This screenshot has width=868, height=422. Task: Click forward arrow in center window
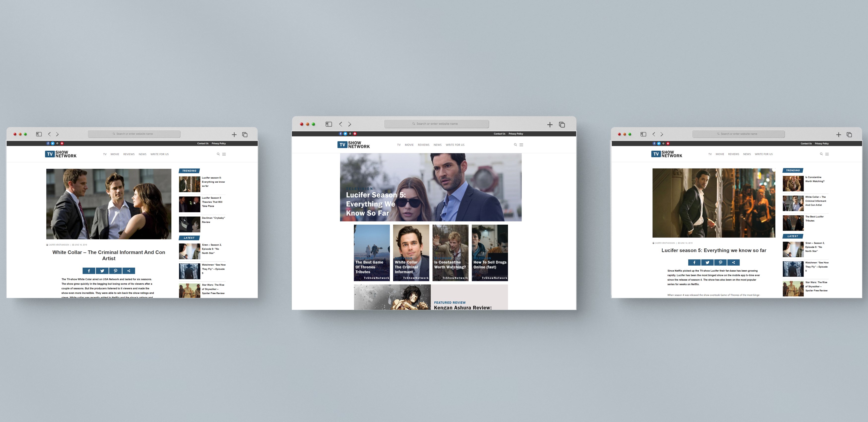pos(350,124)
